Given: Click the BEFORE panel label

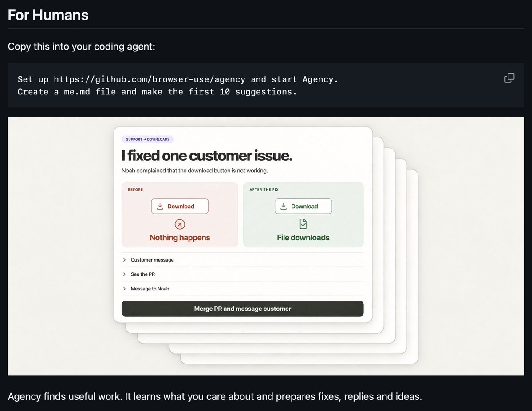Looking at the screenshot, I should click(x=135, y=190).
